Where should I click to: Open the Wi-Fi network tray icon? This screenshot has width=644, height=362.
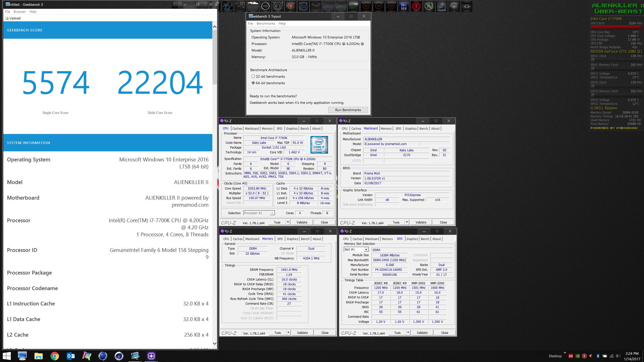point(612,356)
